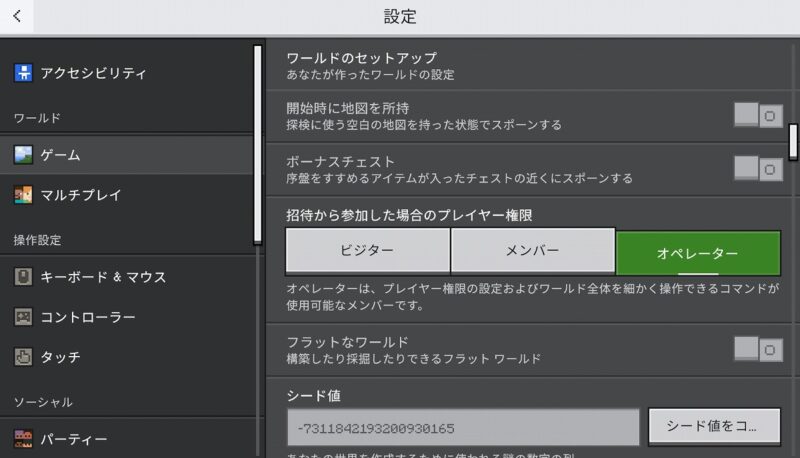Choose メンバー player permission

(533, 250)
